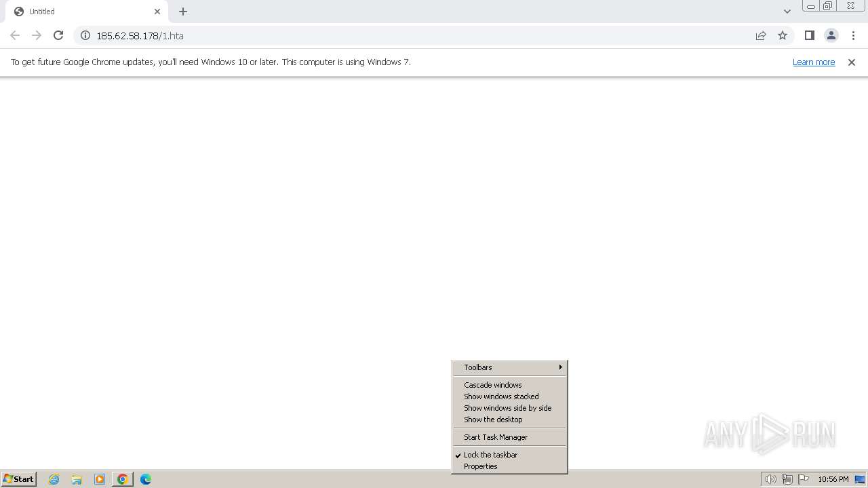Open the network tray icon
868x488 pixels.
(x=787, y=479)
